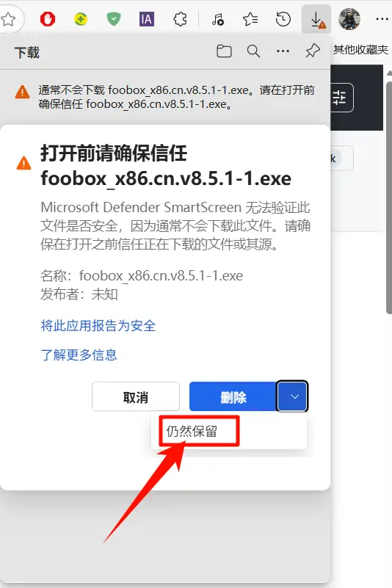Screen dimensions: 392x588
Task: Click the purple IA extension icon
Action: pyautogui.click(x=147, y=19)
